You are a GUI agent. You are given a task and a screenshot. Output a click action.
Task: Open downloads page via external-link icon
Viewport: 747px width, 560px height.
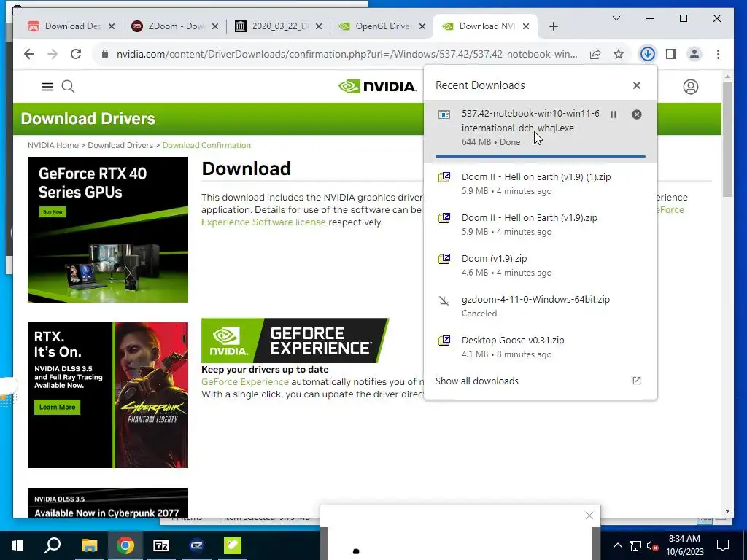(x=636, y=381)
